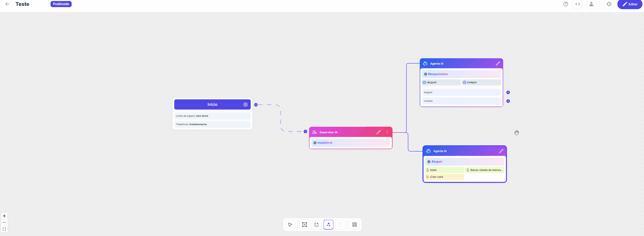Edit the Supervisor IA node pencil
This screenshot has width=644, height=236.
pos(378,132)
